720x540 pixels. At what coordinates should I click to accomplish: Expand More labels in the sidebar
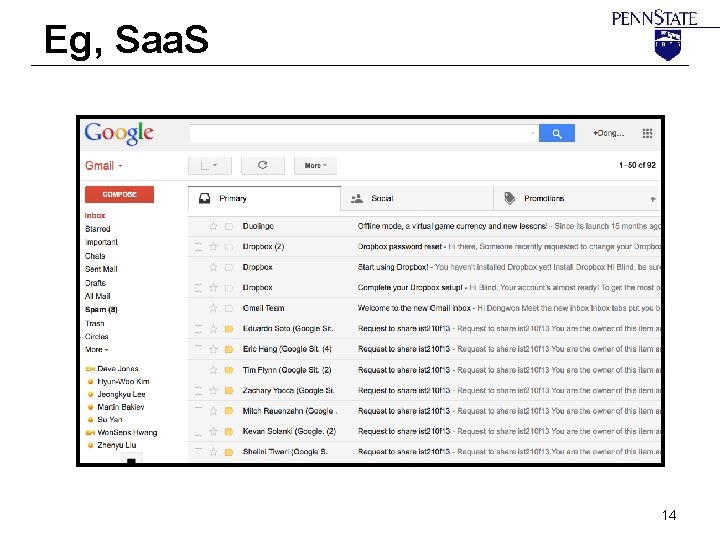[96, 349]
